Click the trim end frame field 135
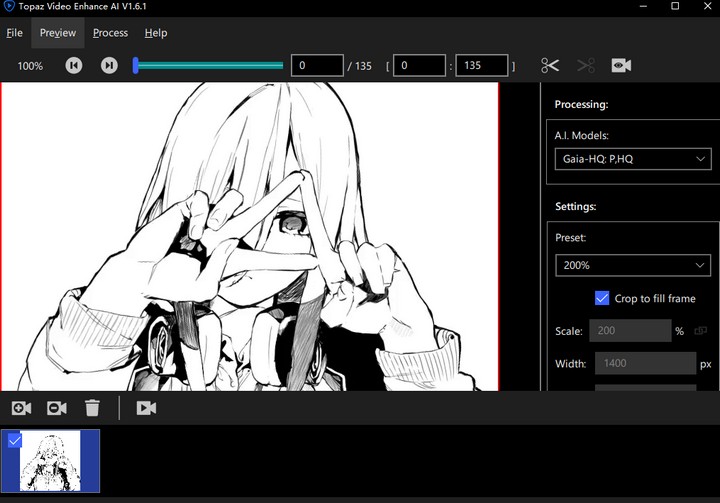 pos(482,65)
